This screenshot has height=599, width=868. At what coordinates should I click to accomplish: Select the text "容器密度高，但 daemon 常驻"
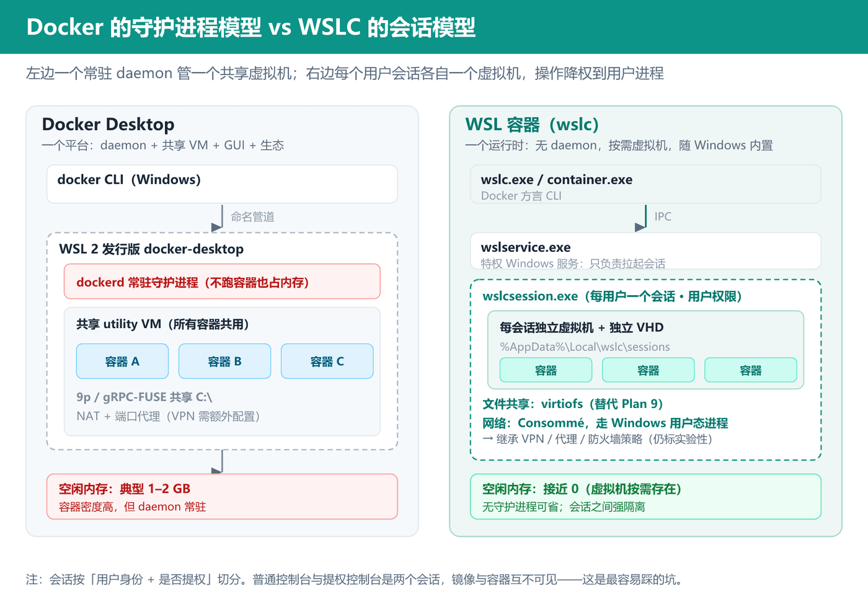(132, 507)
